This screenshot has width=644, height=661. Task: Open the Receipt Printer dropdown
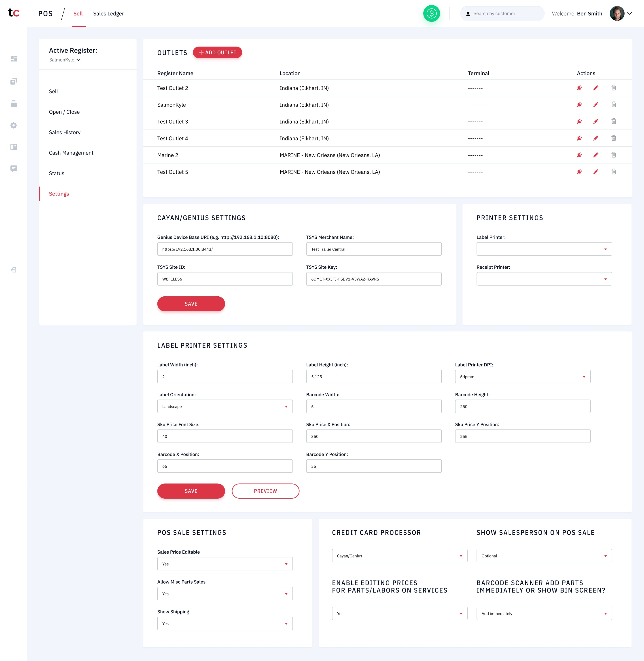tap(544, 279)
